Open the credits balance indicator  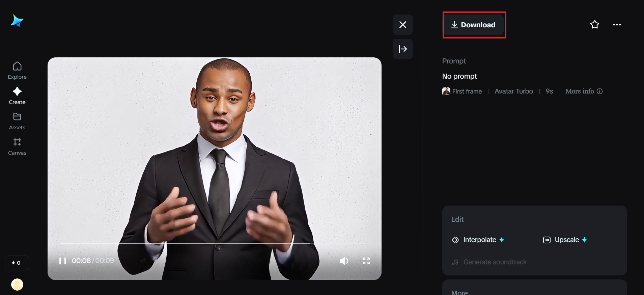click(x=17, y=263)
